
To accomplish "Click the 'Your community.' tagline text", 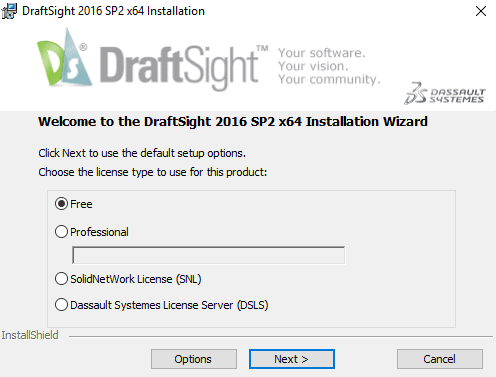I will [x=329, y=79].
